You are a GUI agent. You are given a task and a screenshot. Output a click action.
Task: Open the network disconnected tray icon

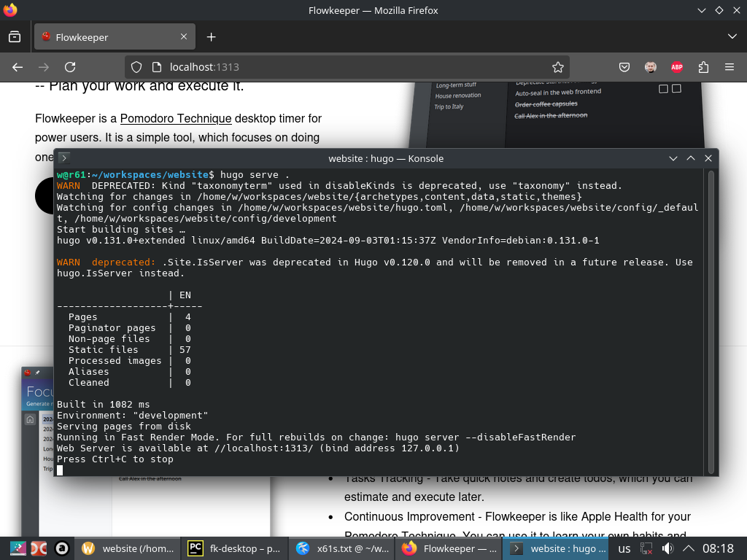click(646, 548)
